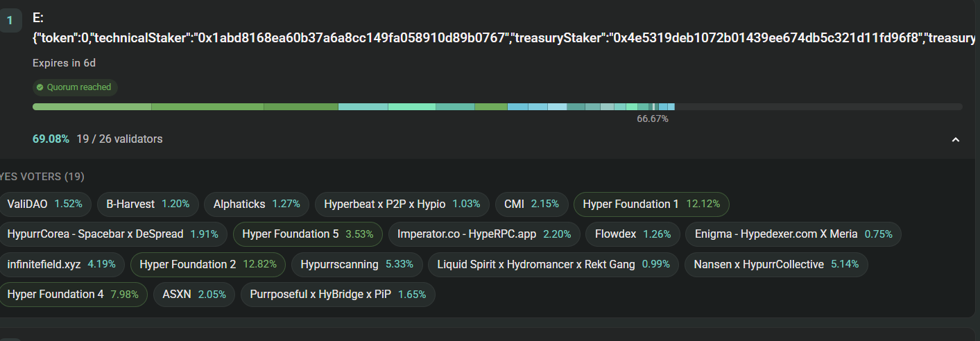
Task: Select the B-Harvest voter chip
Action: coord(148,204)
